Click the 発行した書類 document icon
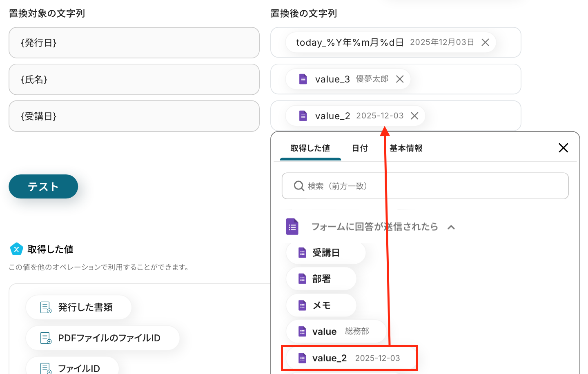The image size is (588, 374). click(46, 307)
